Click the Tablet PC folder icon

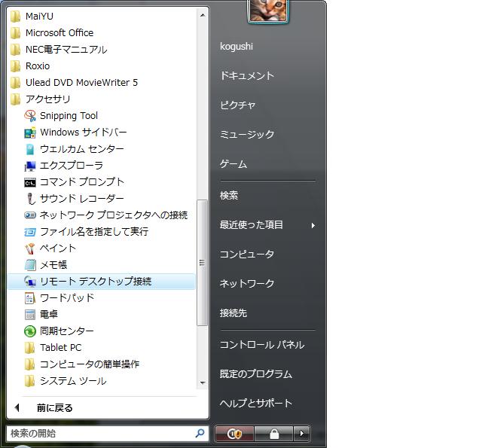pos(30,348)
